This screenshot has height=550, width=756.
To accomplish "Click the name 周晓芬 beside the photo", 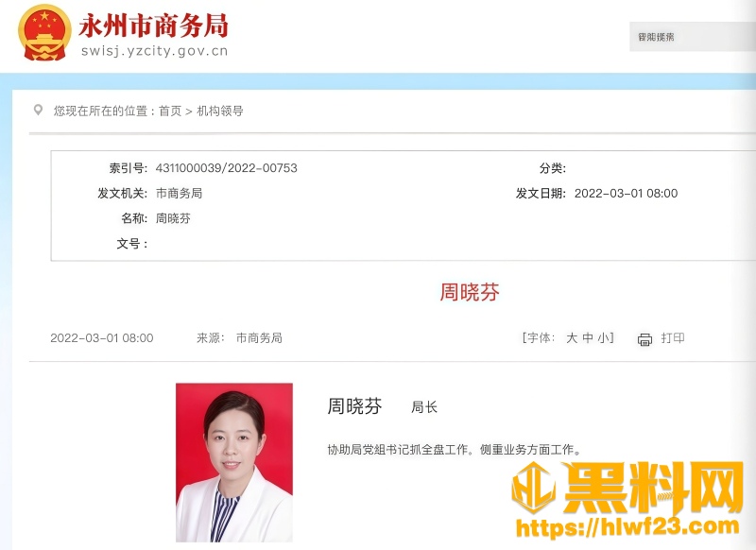I will 354,405.
